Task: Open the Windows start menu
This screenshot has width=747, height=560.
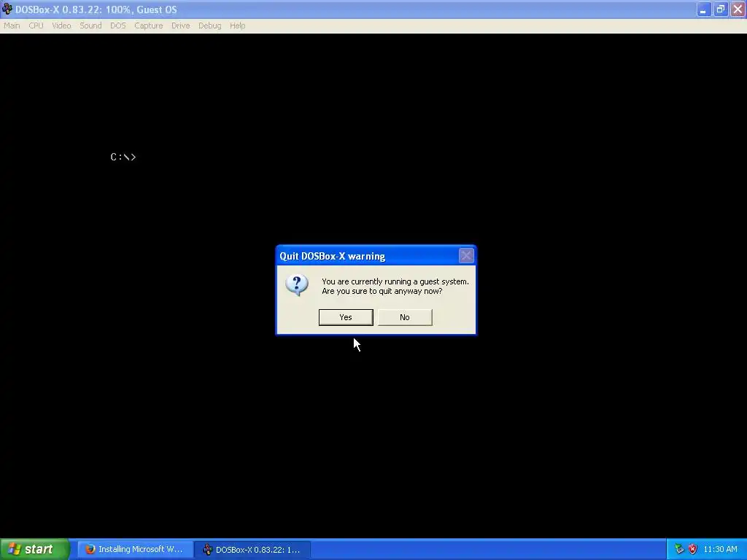Action: pyautogui.click(x=35, y=549)
